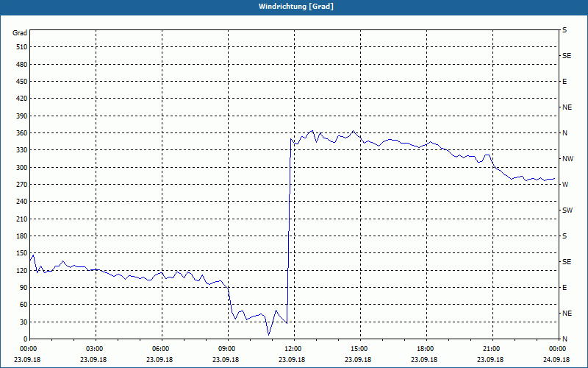Select the 480 tick label on left axis
This screenshot has width=588, height=368.
tap(21, 65)
